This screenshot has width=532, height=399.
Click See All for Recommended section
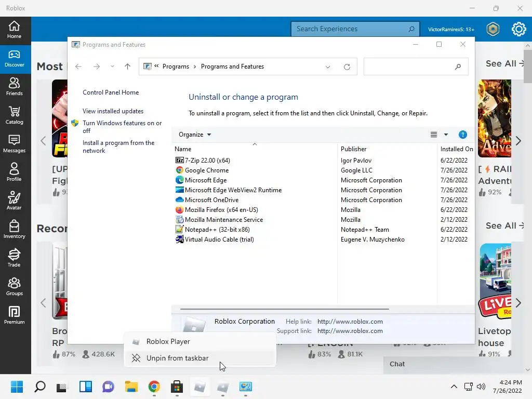point(504,225)
